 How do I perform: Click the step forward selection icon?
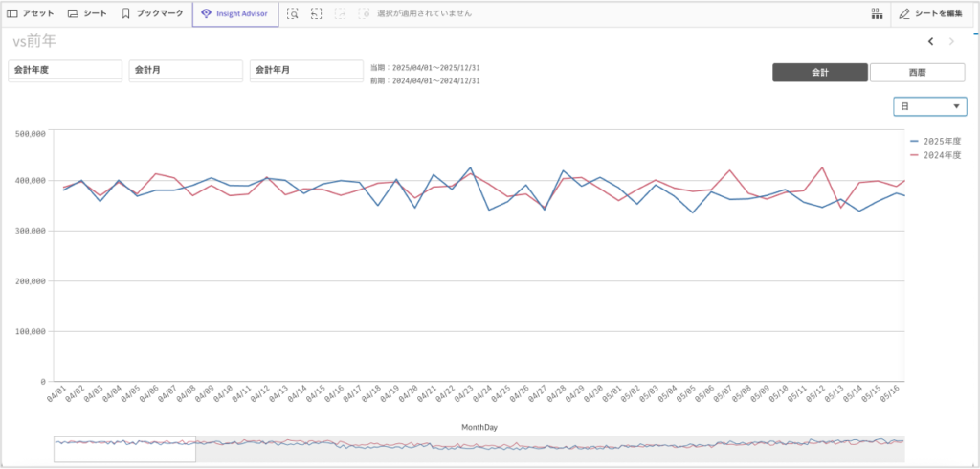point(340,14)
